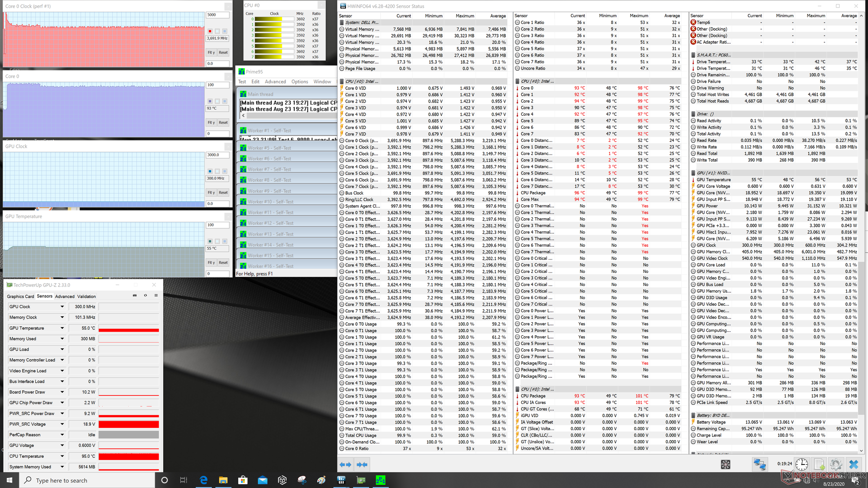The width and height of the screenshot is (868, 488).
Task: Click HWiNFO expand columns arrows icon
Action: pyautogui.click(x=345, y=464)
